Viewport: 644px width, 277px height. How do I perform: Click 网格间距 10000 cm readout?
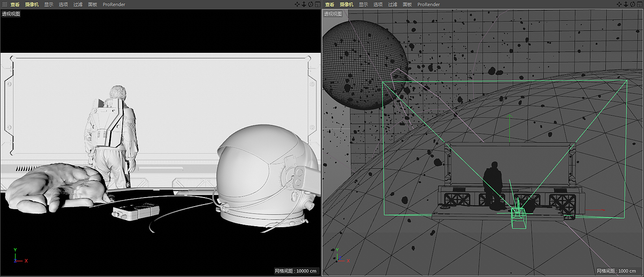[296, 271]
